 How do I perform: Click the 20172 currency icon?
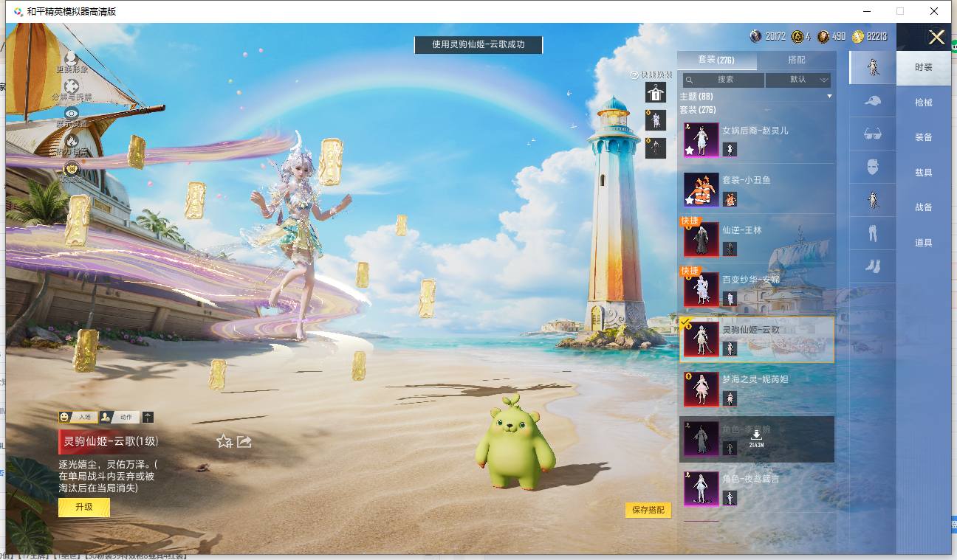(755, 36)
